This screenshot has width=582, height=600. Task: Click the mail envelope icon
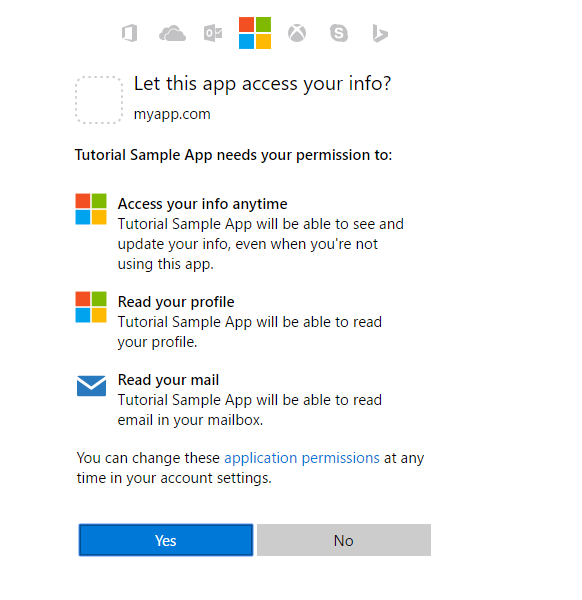click(x=91, y=386)
